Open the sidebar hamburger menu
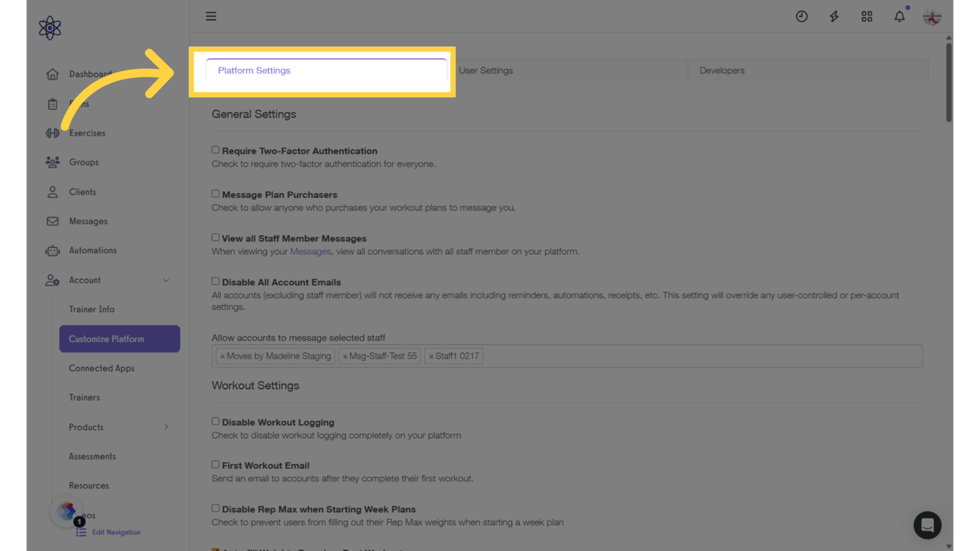This screenshot has height=551, width=980. coord(211,16)
